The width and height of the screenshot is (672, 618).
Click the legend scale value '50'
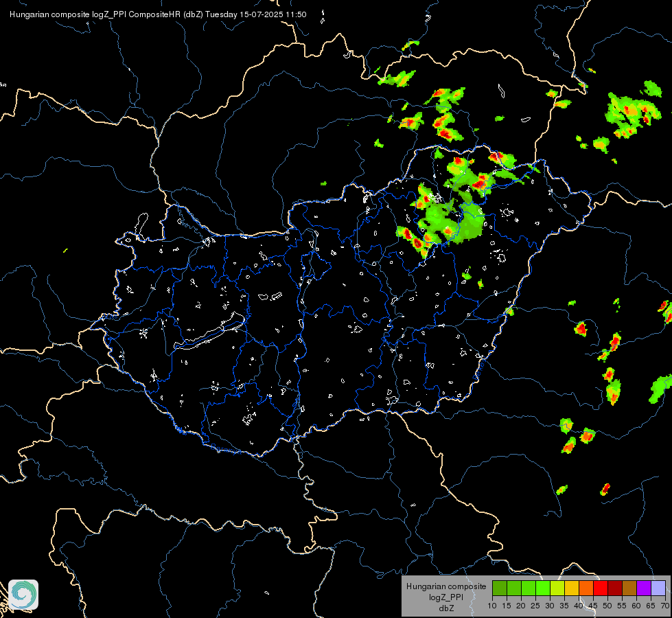[x=607, y=606]
